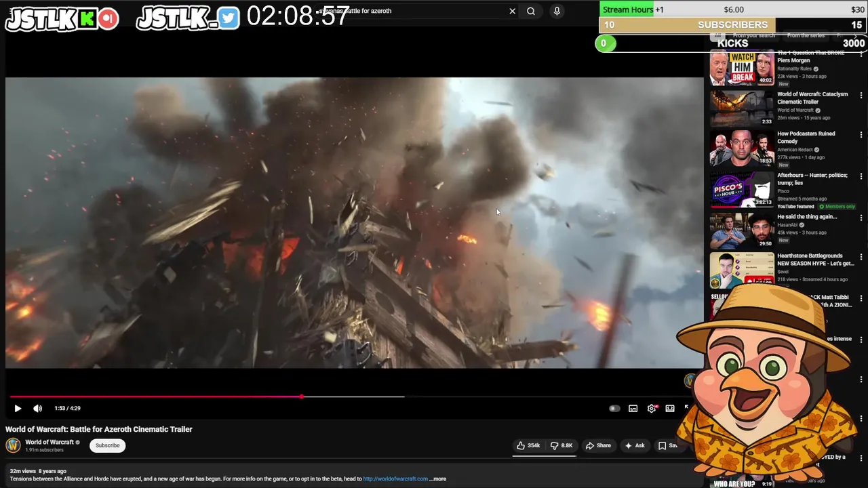Click the Members only badge

coord(837,206)
